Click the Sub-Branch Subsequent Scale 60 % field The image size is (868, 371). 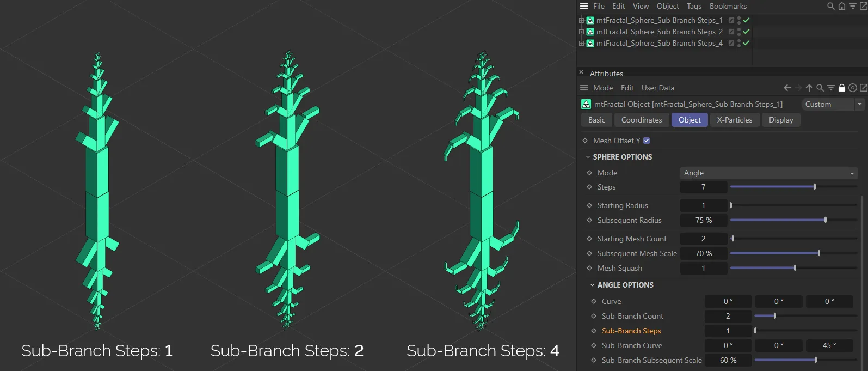(x=728, y=360)
